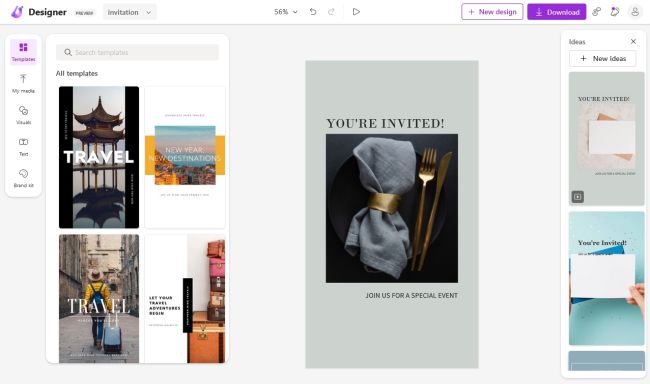Click the rewards icon next to the profile
This screenshot has width=650, height=384.
[x=615, y=12]
